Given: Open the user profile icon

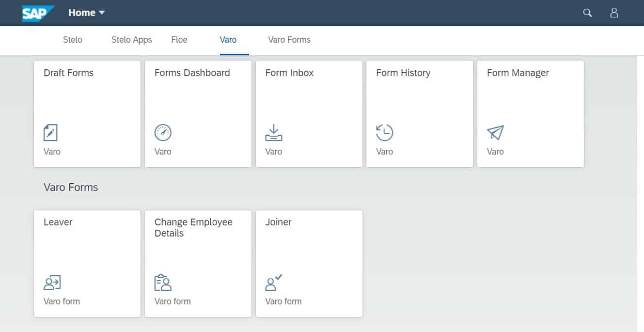Looking at the screenshot, I should (614, 13).
